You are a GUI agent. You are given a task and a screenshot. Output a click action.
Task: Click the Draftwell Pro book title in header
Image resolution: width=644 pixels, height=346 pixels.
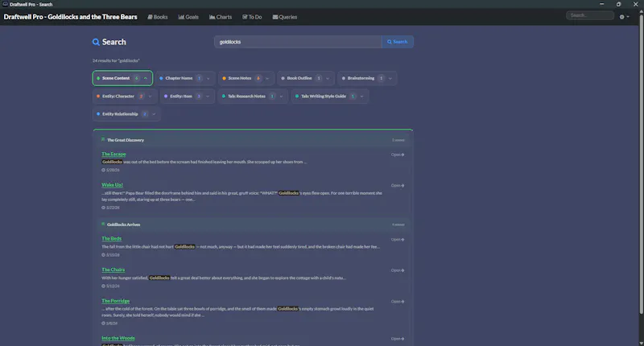coord(70,17)
